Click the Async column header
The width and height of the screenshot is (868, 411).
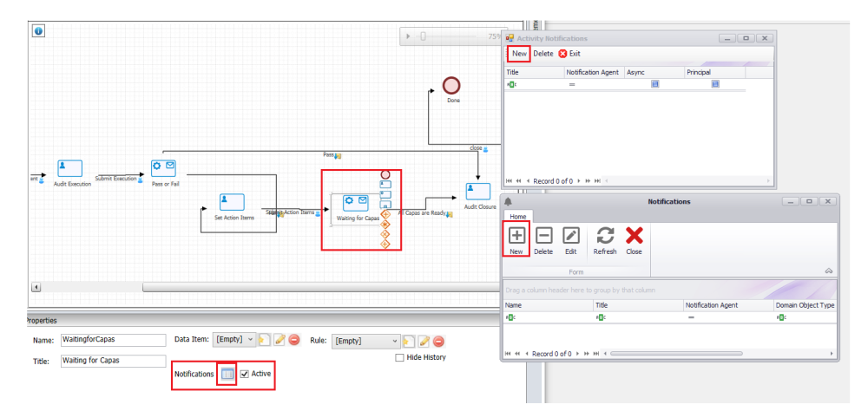[x=654, y=73]
